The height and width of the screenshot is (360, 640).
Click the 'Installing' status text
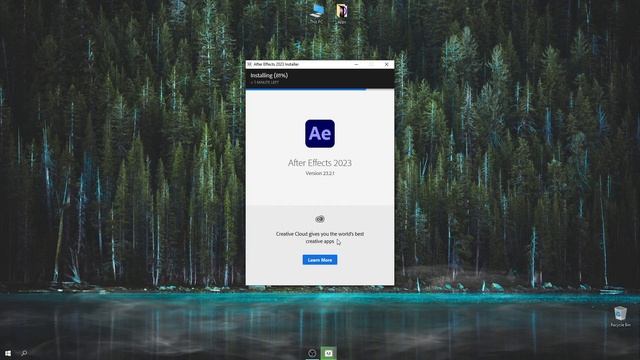(269, 76)
